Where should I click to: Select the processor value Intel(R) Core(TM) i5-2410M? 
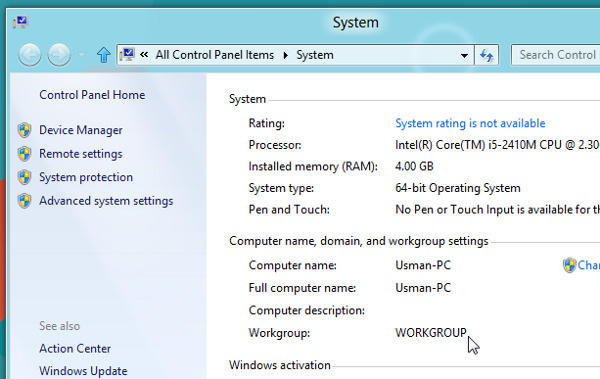[497, 145]
